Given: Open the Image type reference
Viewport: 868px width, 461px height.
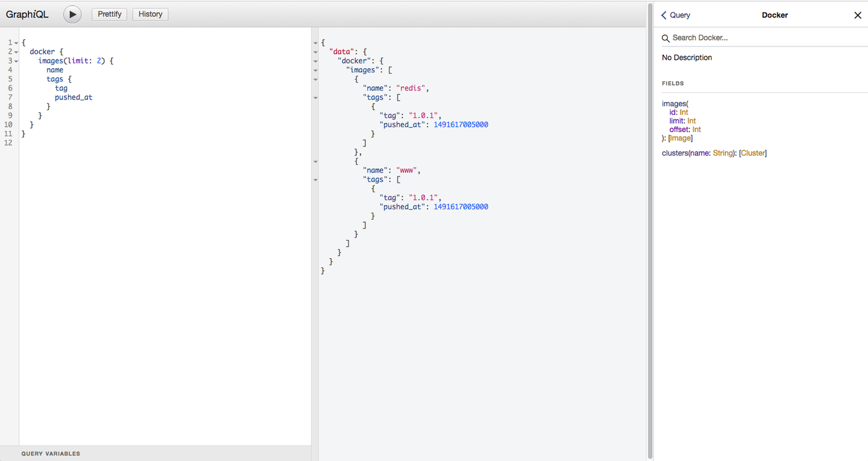Looking at the screenshot, I should pos(680,138).
